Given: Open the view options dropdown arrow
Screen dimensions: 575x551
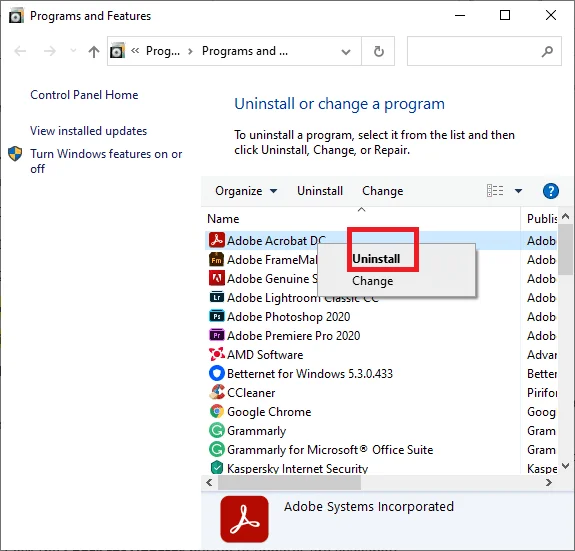Looking at the screenshot, I should click(518, 191).
